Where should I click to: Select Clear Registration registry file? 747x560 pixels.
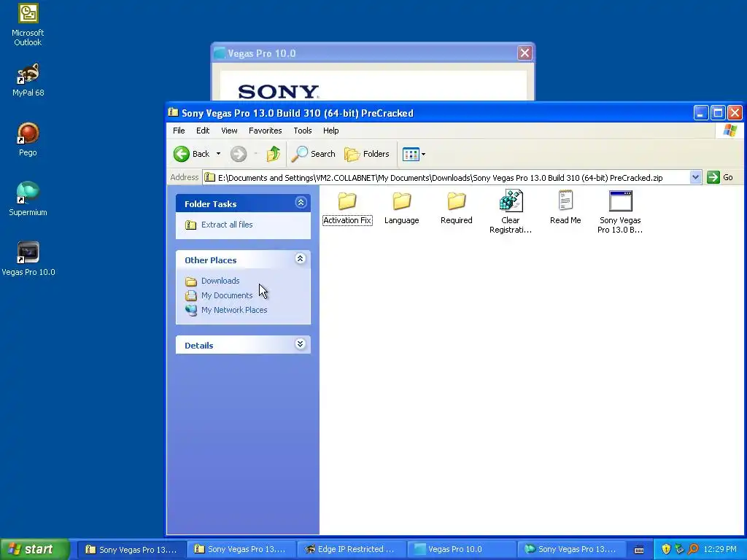(511, 211)
